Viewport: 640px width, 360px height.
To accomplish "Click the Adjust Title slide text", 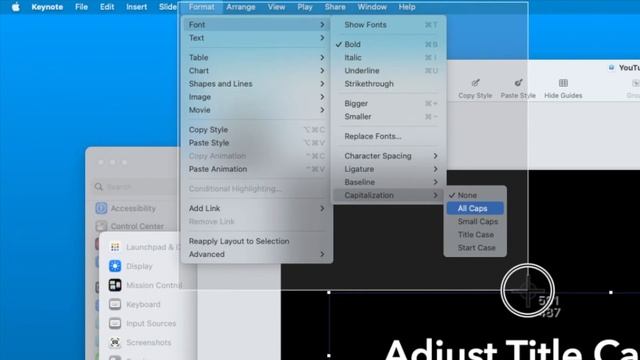I will 512,349.
